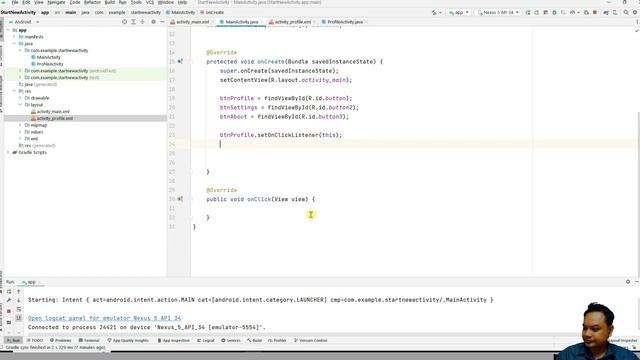The width and height of the screenshot is (640, 360).
Task: Open Run panel settings gear
Action: point(628,282)
